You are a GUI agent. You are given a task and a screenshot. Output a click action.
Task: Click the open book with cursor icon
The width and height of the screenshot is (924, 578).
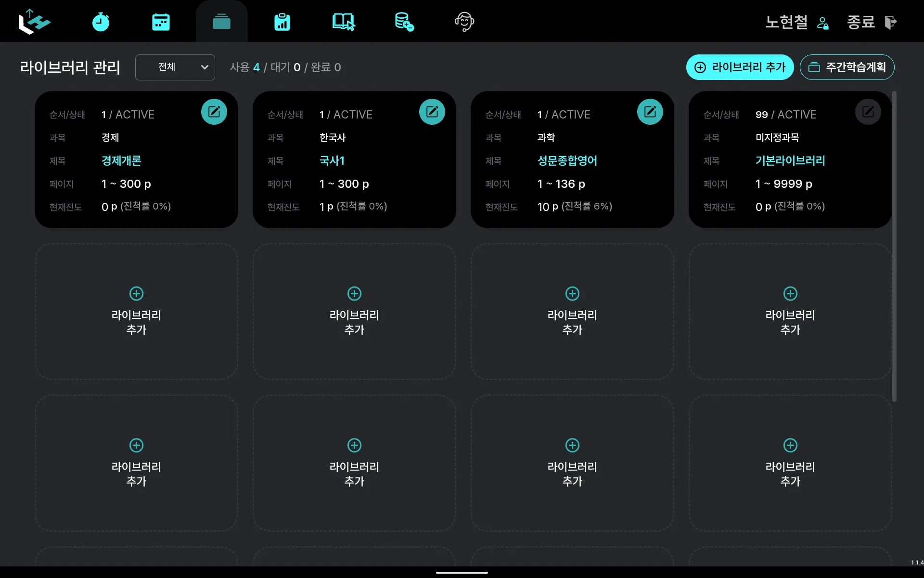click(343, 22)
